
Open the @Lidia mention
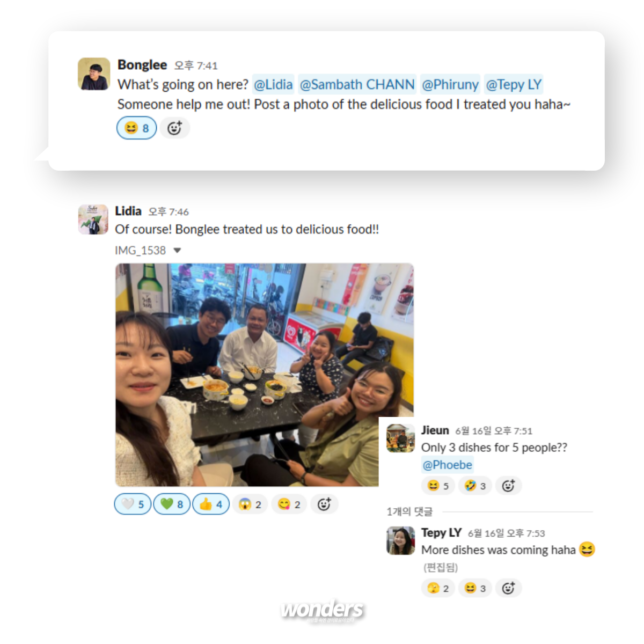coord(273,85)
